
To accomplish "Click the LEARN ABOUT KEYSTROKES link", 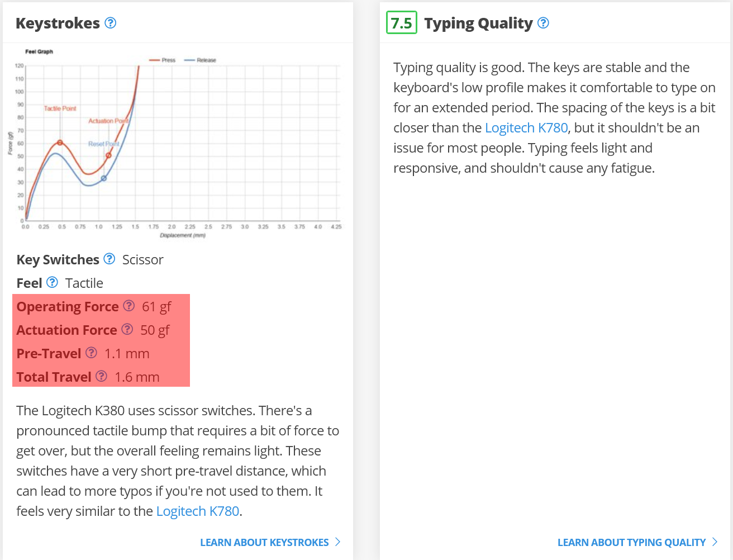I will pos(264,543).
